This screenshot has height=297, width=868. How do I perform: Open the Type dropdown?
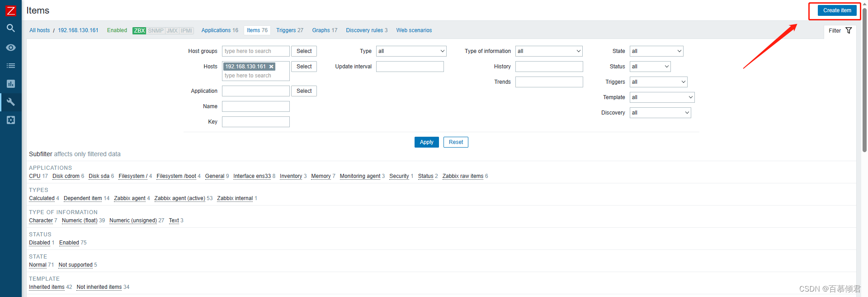coord(411,51)
